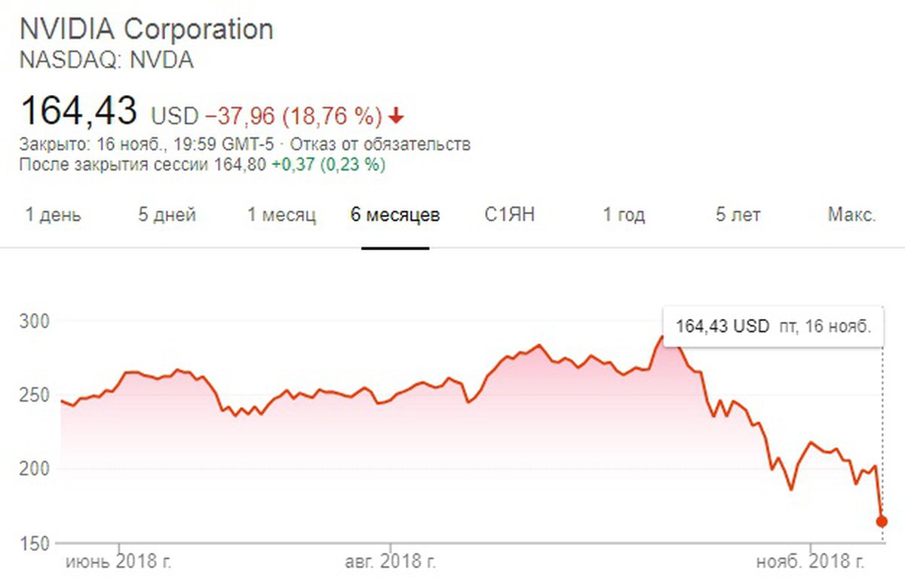Switch to the 1 день tab

54,215
